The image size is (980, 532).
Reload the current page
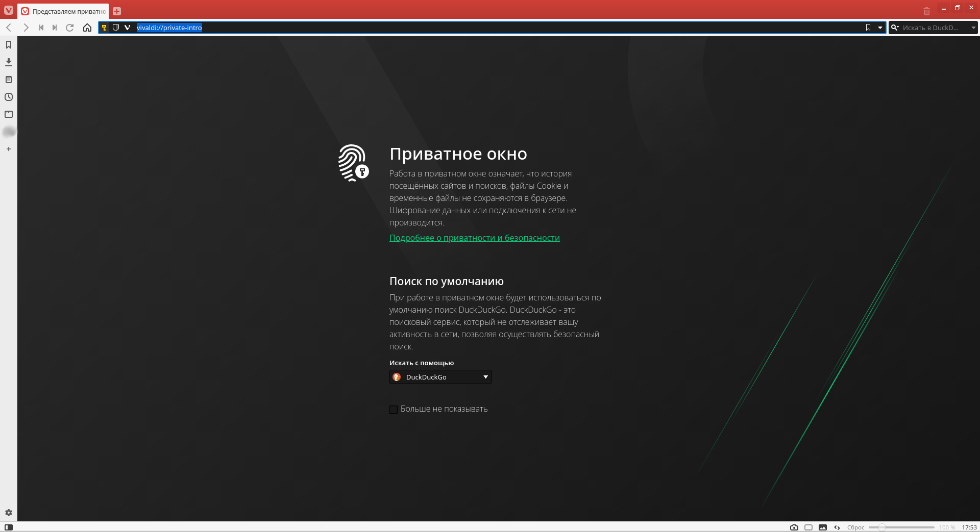[x=70, y=28]
